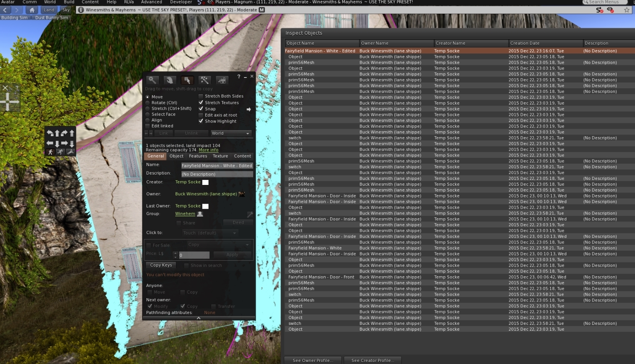Click the Home icon in navigation bar
The width and height of the screenshot is (635, 364).
click(32, 10)
